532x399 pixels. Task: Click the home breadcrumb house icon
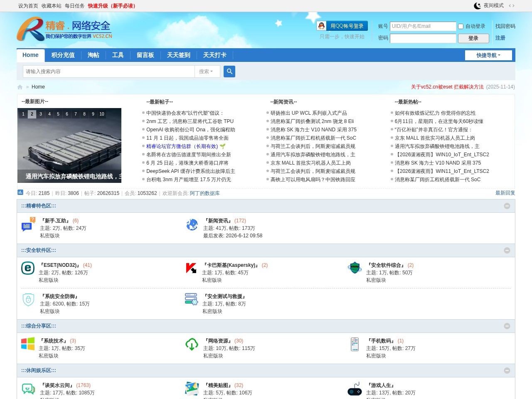(20, 87)
